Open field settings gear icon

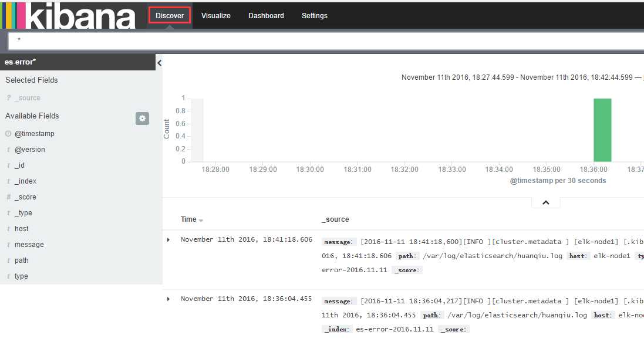click(142, 118)
